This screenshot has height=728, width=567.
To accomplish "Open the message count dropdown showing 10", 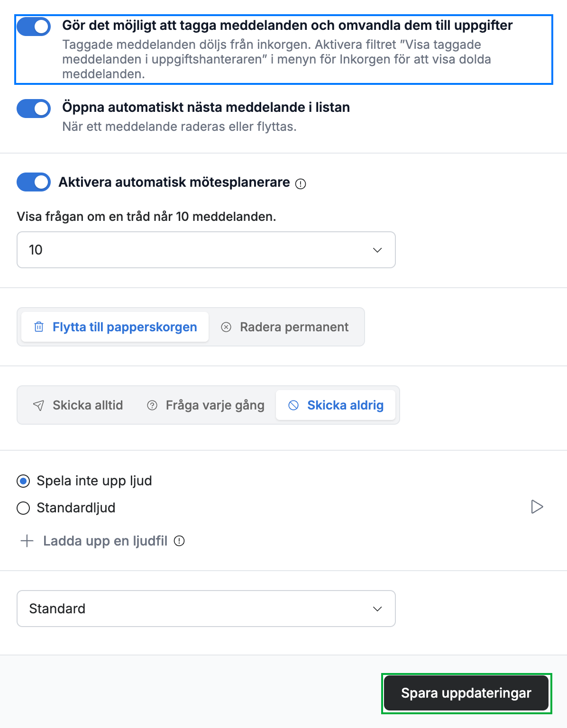I will coord(206,250).
